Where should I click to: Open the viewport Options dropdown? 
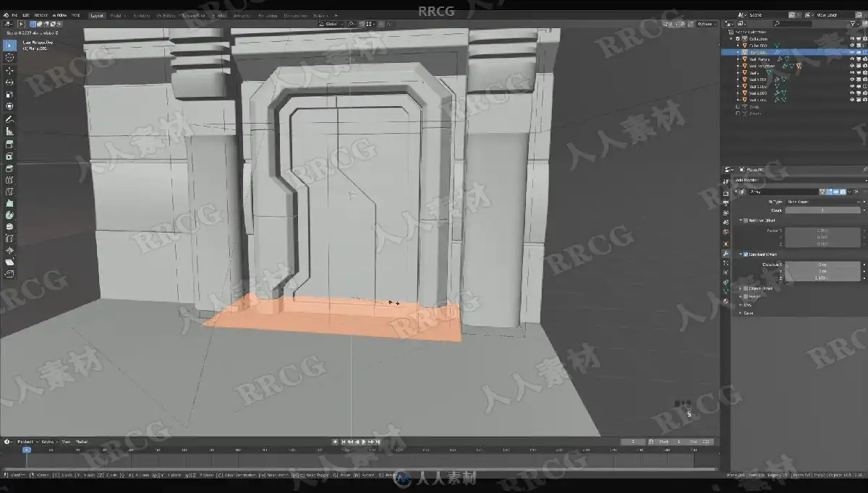point(705,24)
